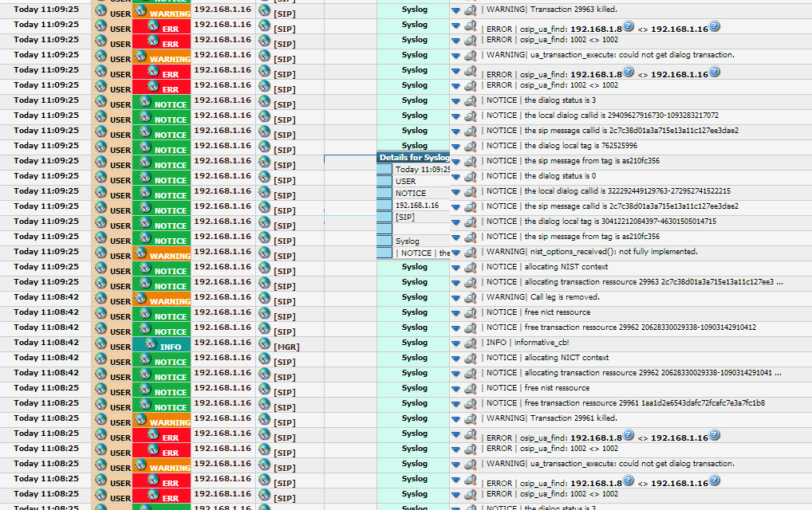The image size is (812, 510).
Task: Click magnifier icon beside 'Transaction 29963 killed' message
Action: [x=470, y=10]
